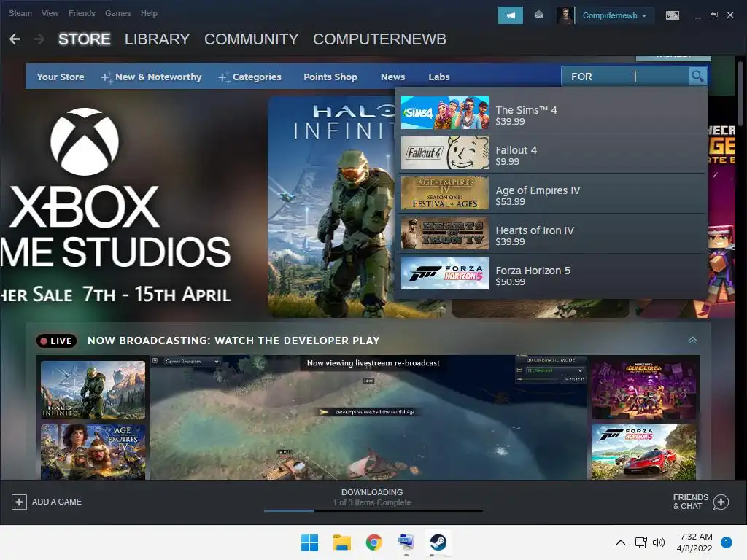747x560 pixels.
Task: Select Age of Empires IV search result
Action: tap(553, 193)
